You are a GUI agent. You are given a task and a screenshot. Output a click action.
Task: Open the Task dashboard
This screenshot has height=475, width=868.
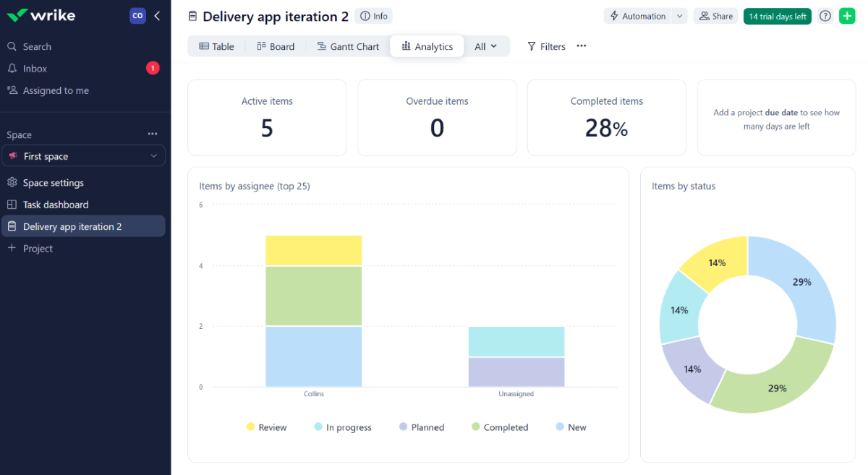58,204
